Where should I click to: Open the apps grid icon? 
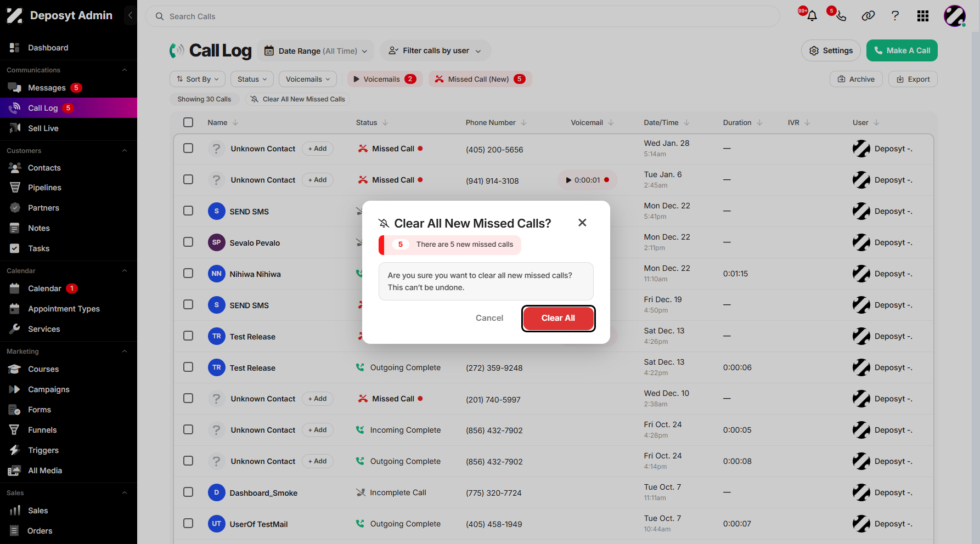point(923,16)
